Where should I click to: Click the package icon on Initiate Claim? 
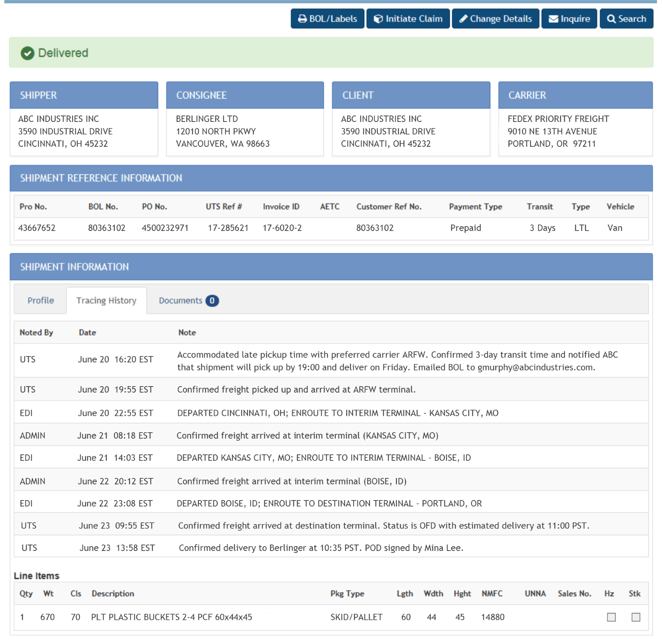[379, 18]
